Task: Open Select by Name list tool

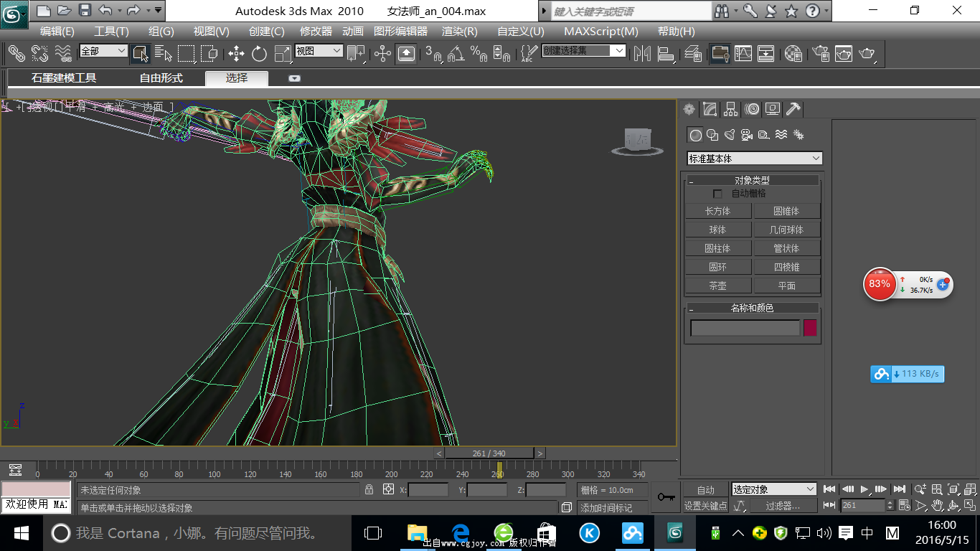Action: (164, 53)
